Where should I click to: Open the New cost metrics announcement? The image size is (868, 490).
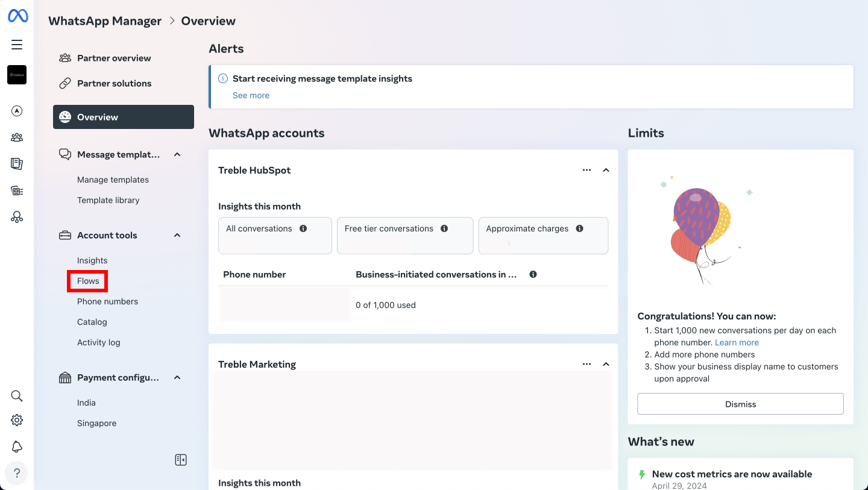click(732, 474)
